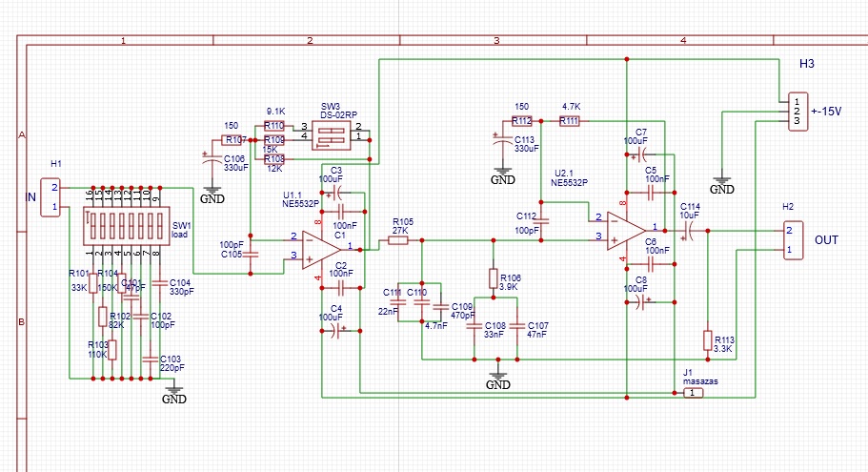The image size is (868, 472).
Task: Select resistor R106 3.9K
Action: [x=494, y=279]
